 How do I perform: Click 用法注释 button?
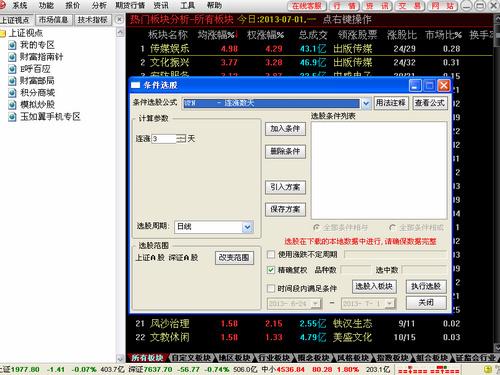tap(391, 103)
